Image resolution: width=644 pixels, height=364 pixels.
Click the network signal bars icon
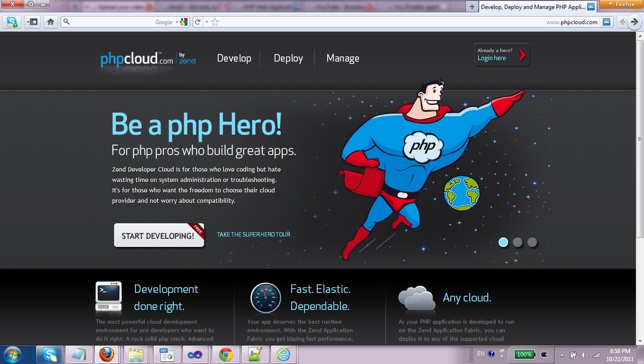596,355
